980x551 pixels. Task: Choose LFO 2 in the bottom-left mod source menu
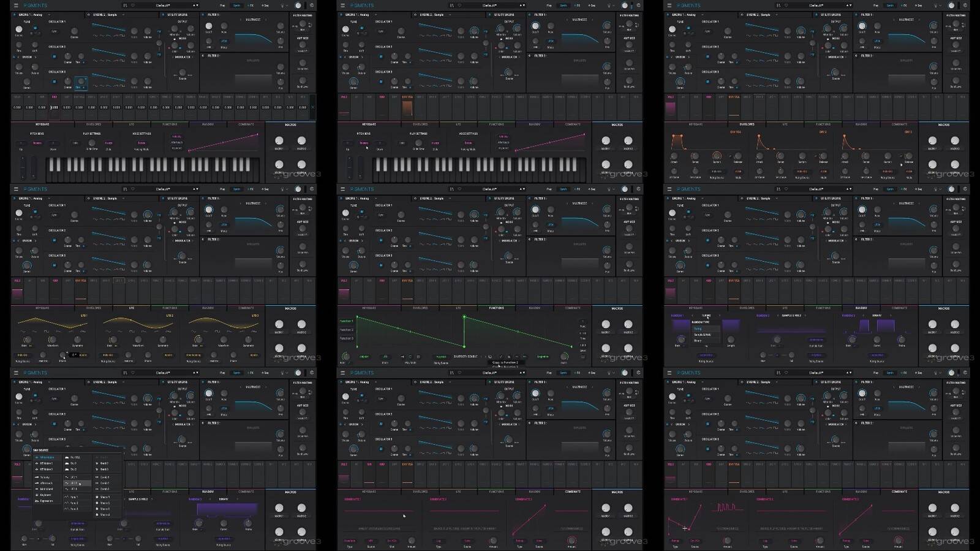pyautogui.click(x=78, y=483)
